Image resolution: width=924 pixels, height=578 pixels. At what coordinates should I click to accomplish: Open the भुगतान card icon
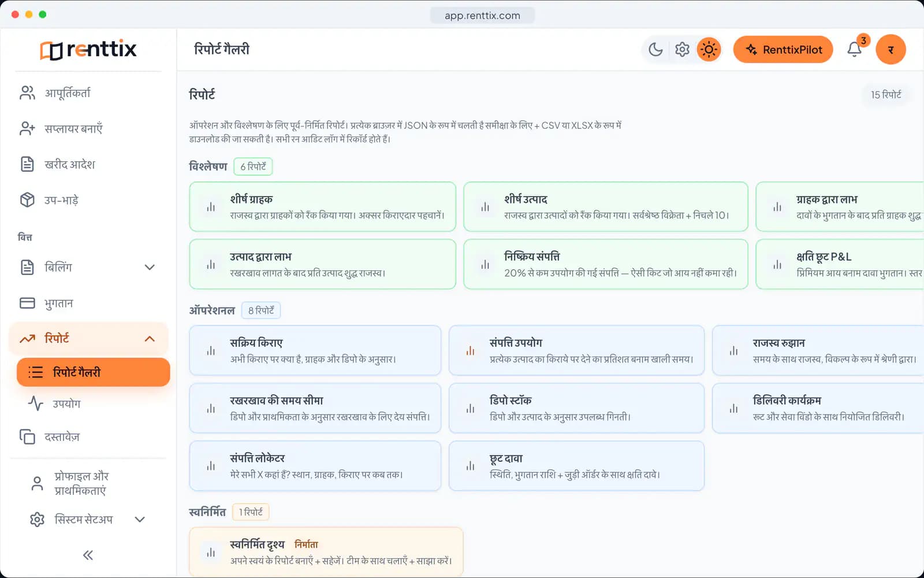(27, 303)
